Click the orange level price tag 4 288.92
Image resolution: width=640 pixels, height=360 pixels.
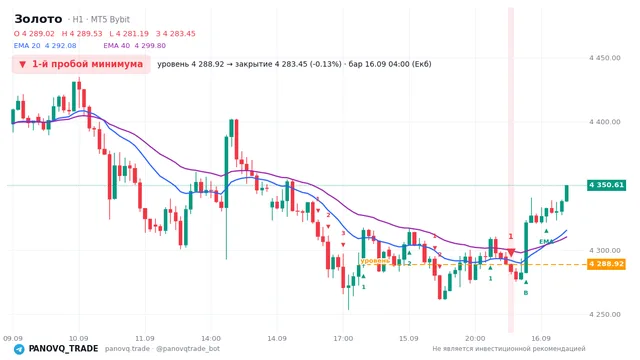pos(606,264)
